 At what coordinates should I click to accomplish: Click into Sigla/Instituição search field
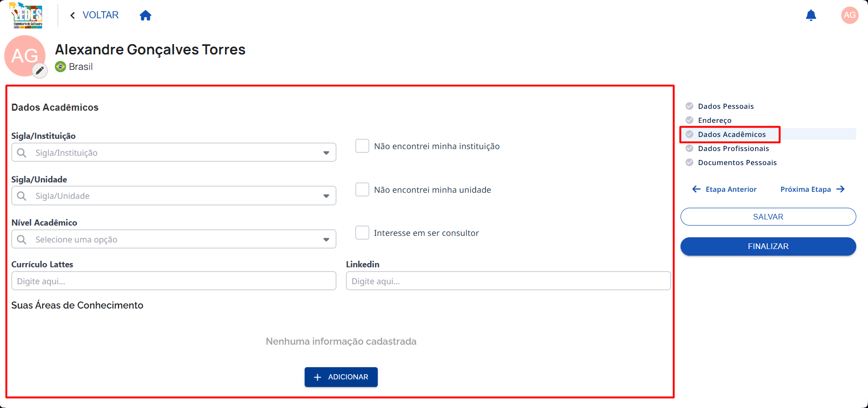174,152
